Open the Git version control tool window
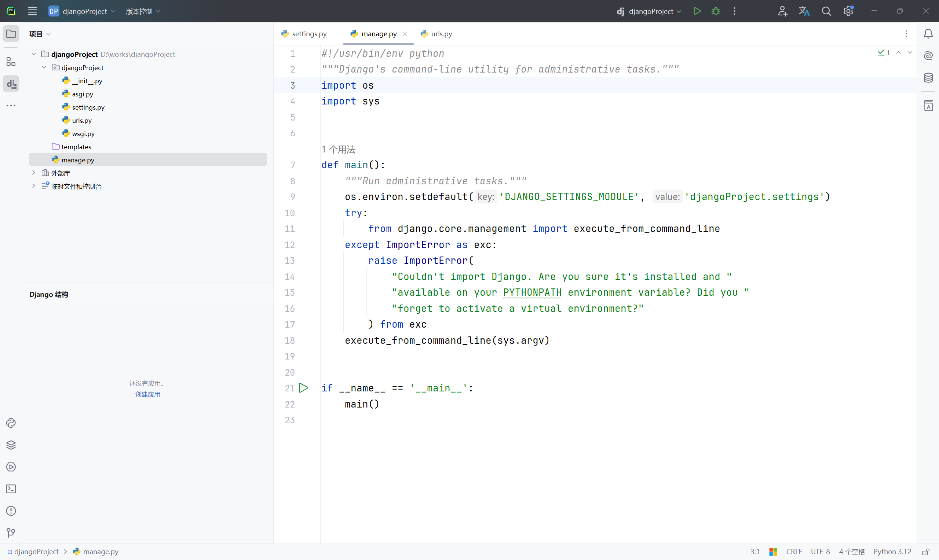Screen dimensions: 939x560 tap(11, 533)
